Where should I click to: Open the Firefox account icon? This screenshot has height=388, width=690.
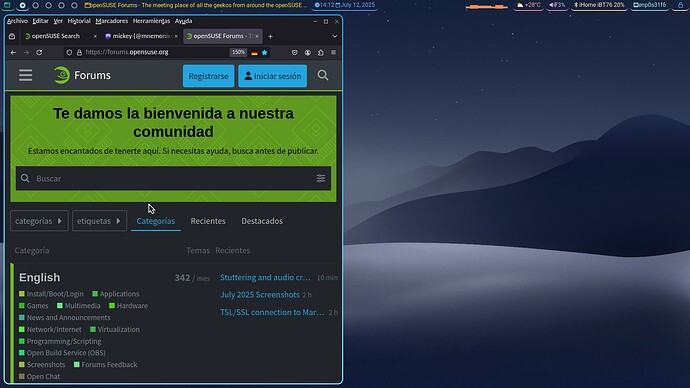click(x=308, y=52)
